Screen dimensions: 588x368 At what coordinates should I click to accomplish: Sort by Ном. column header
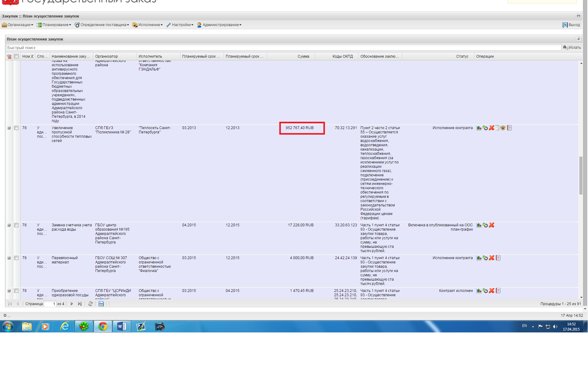click(x=28, y=56)
